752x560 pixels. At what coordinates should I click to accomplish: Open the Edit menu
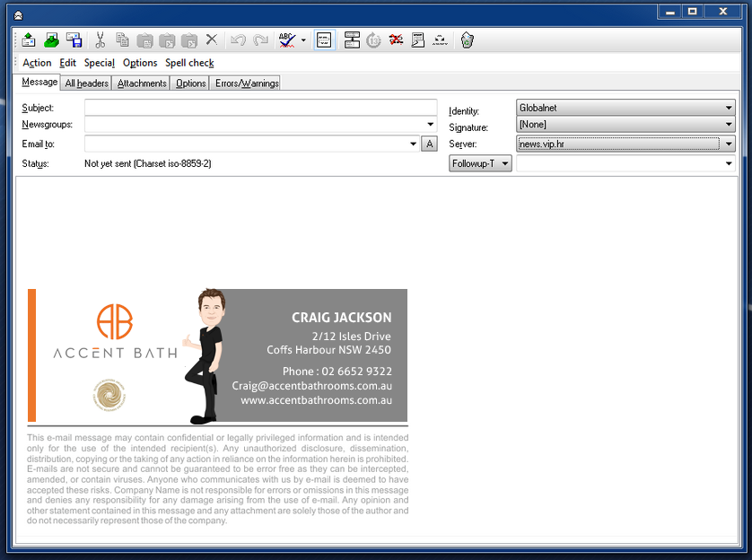(67, 63)
